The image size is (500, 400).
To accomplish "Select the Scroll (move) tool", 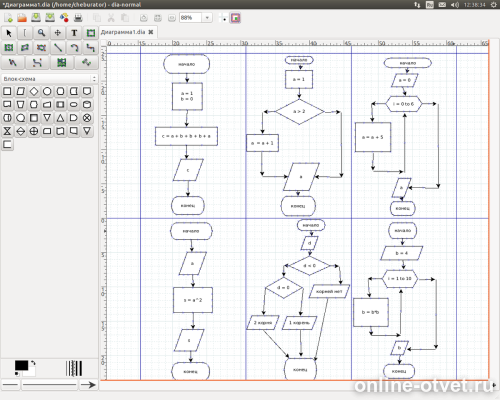I will click(x=58, y=33).
